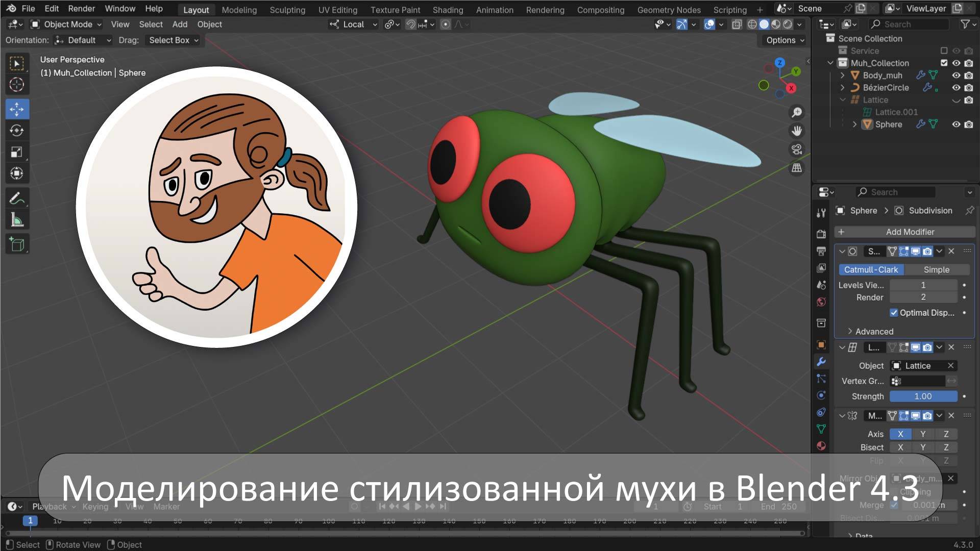Adjust the Strength value of 1.00
This screenshot has height=551, width=980.
(x=923, y=396)
